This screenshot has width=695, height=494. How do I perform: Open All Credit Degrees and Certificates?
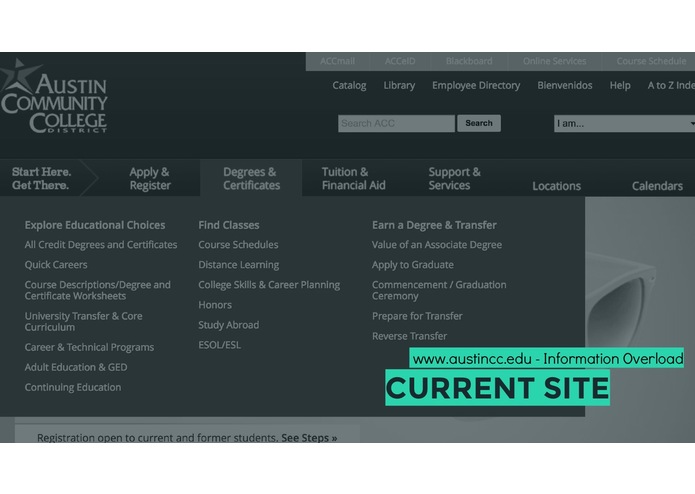(101, 245)
